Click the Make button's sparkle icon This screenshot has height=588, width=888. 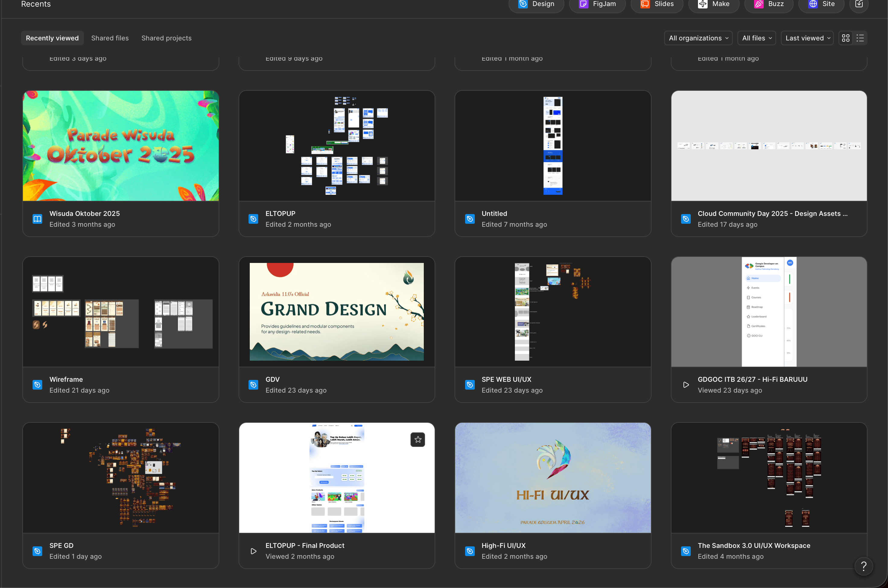tap(702, 4)
